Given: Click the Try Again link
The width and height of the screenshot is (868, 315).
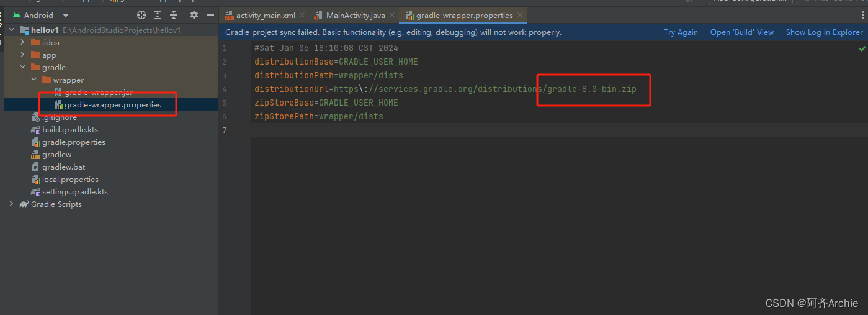Looking at the screenshot, I should [681, 32].
